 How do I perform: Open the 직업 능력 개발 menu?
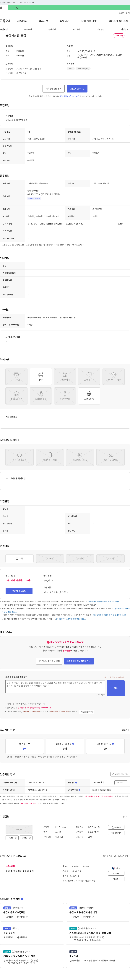89,21
